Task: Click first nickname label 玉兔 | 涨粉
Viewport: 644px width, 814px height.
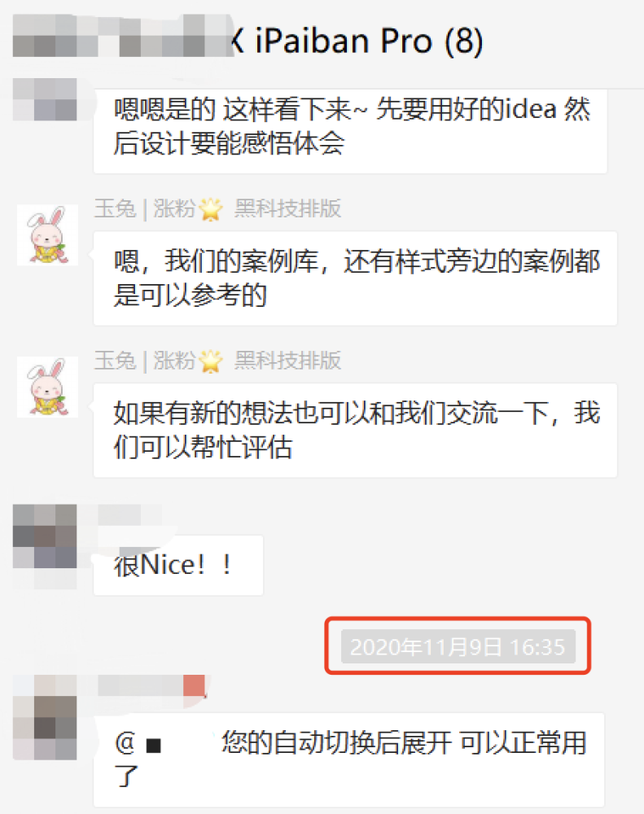Action: point(144,209)
